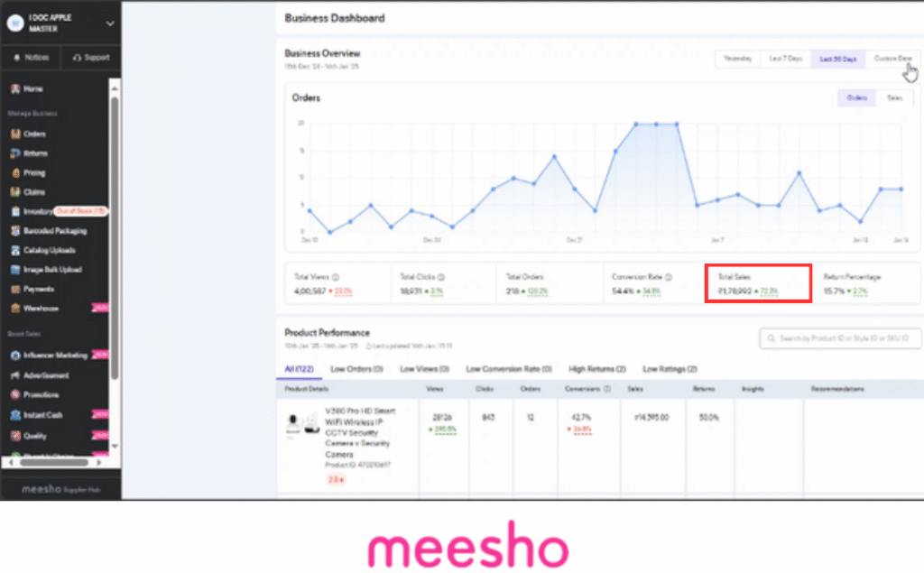The height and width of the screenshot is (573, 924).
Task: Select the Image Bulk Upload icon
Action: [x=15, y=270]
